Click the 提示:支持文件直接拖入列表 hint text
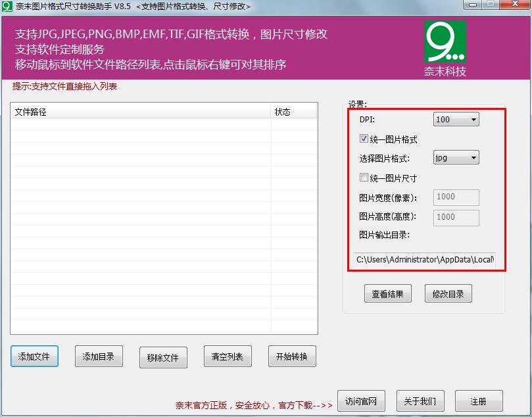The width and height of the screenshot is (532, 417). point(65,87)
